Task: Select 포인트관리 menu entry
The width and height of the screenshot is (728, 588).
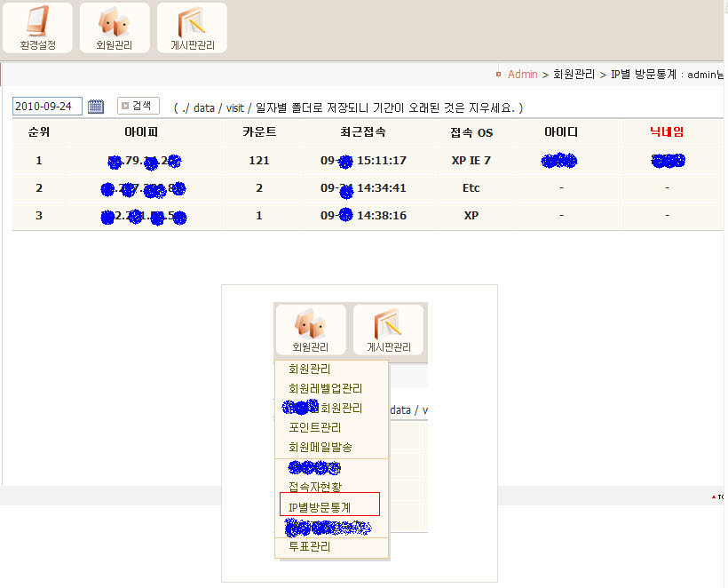Action: tap(314, 427)
